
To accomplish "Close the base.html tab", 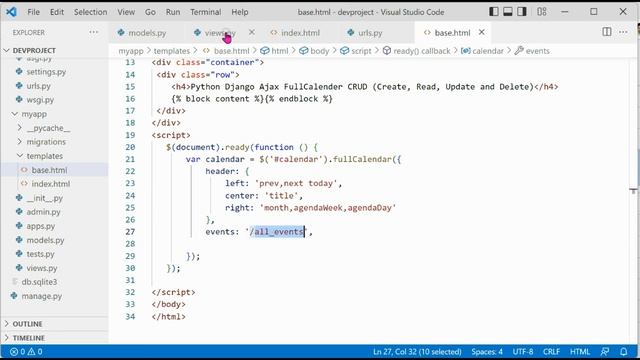I will pyautogui.click(x=482, y=32).
